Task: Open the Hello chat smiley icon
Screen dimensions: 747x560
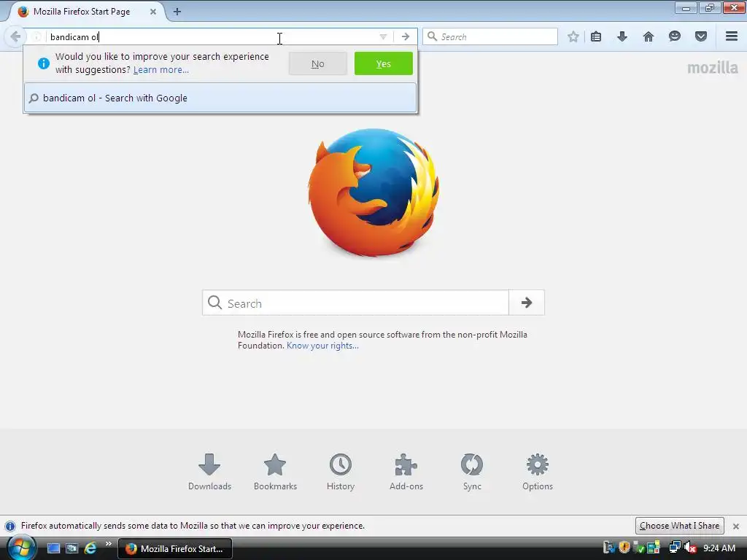Action: click(675, 36)
